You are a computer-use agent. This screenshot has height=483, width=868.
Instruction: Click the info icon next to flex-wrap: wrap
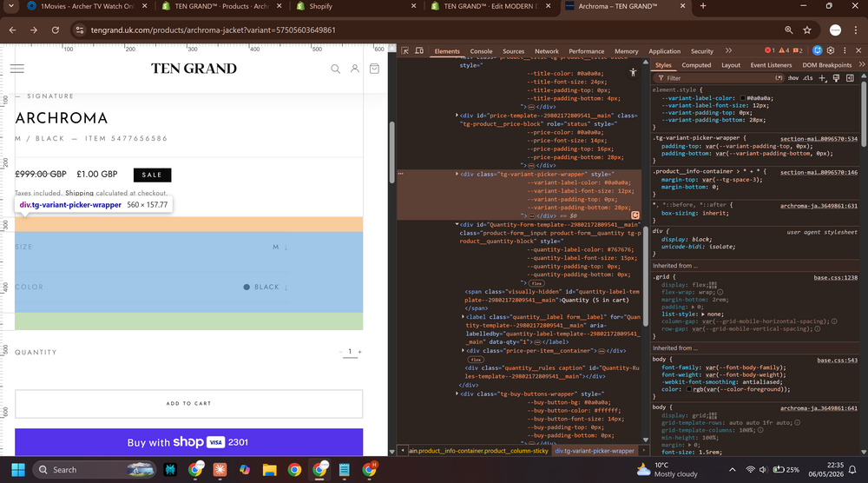coord(720,292)
